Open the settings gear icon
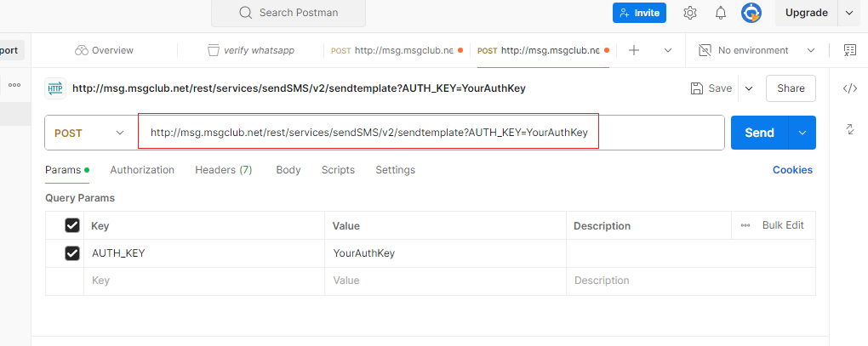The width and height of the screenshot is (868, 346). point(690,13)
